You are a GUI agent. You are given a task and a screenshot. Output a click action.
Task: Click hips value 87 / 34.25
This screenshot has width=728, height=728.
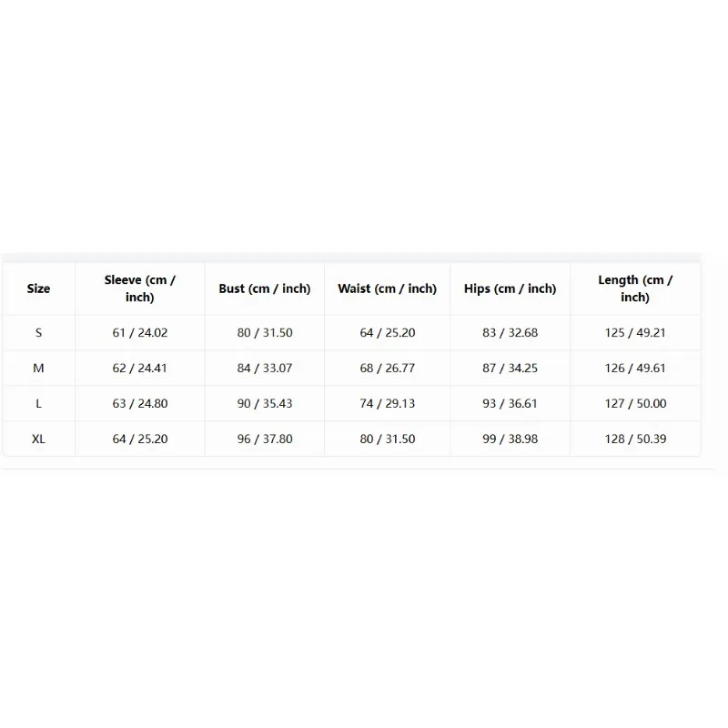(x=510, y=369)
